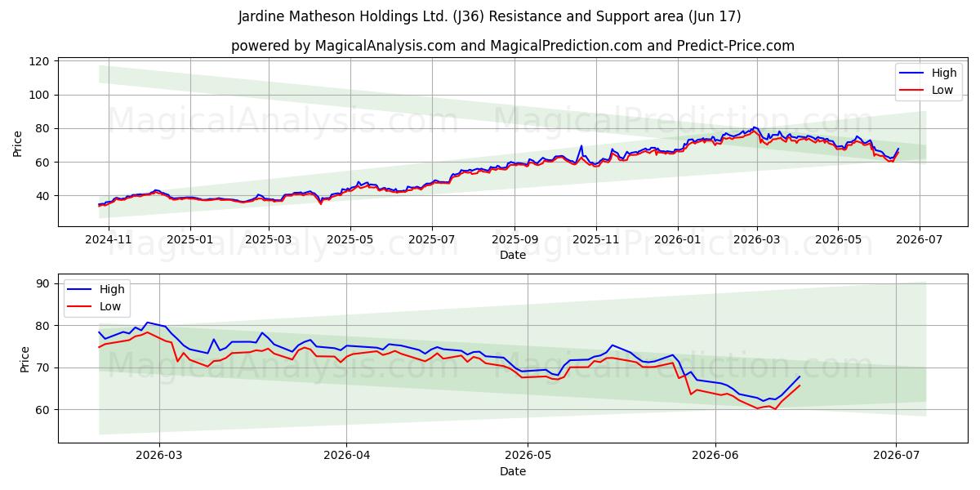
Task: Select the 2026-07 tick on bottom chart
Action: tap(897, 457)
